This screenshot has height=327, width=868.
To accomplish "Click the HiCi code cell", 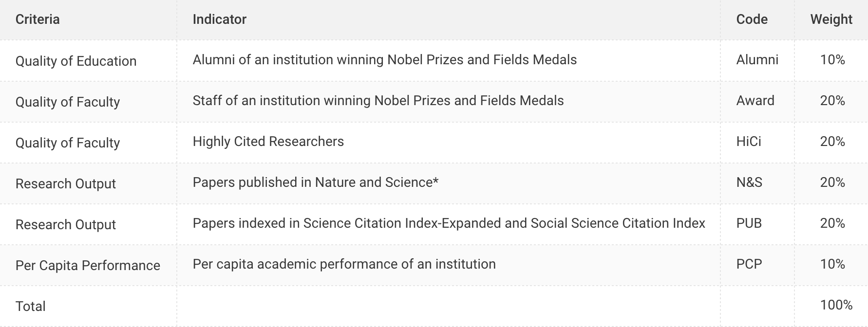I will [749, 142].
